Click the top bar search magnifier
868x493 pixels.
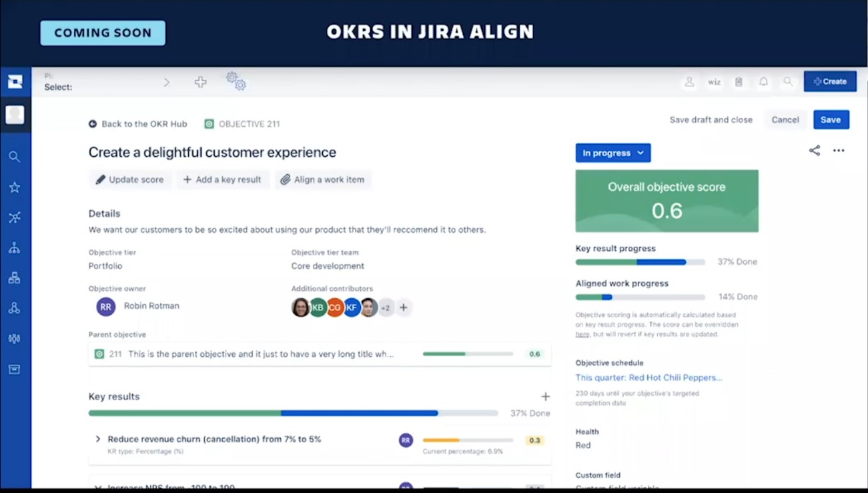click(788, 81)
